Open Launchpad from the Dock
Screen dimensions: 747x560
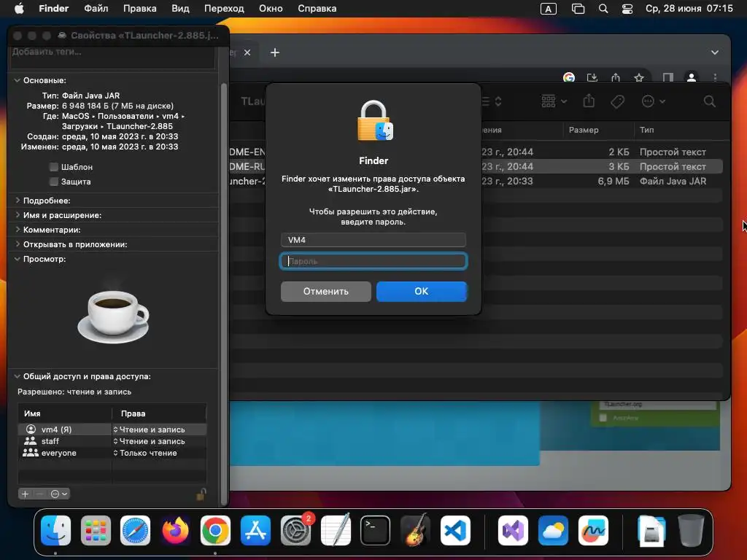click(x=96, y=530)
